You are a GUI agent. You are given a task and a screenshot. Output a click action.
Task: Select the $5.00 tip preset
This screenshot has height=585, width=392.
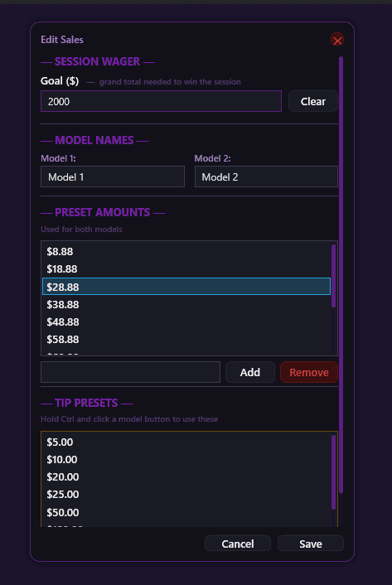[x=186, y=442]
